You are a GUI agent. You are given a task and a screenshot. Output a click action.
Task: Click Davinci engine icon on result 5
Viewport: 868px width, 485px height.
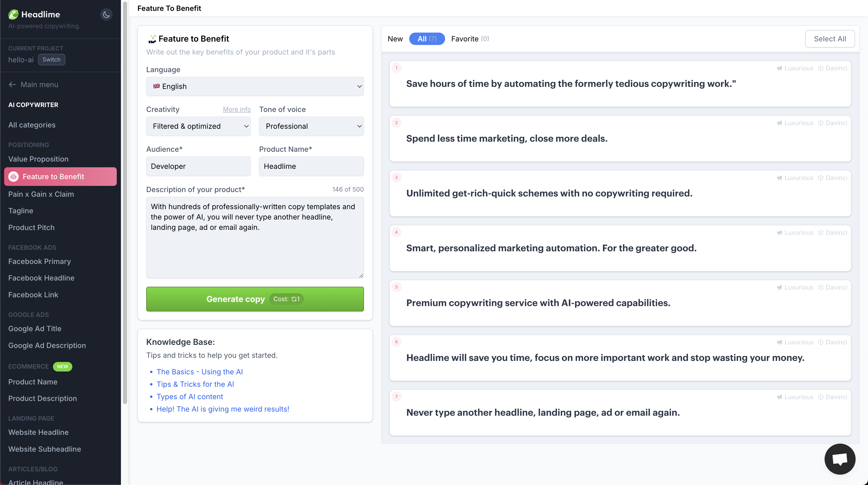coord(820,287)
